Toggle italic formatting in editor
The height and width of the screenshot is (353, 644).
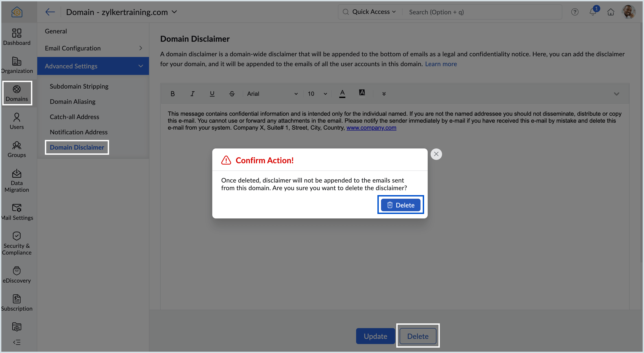(x=192, y=94)
